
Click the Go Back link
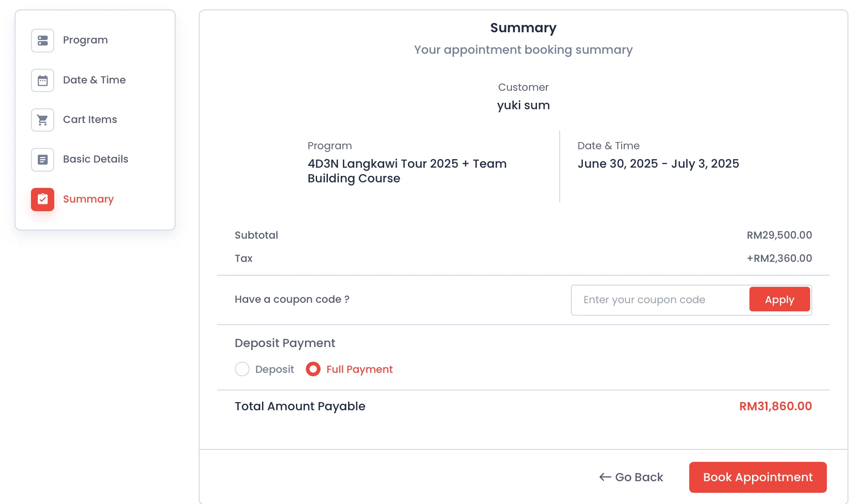click(x=639, y=477)
